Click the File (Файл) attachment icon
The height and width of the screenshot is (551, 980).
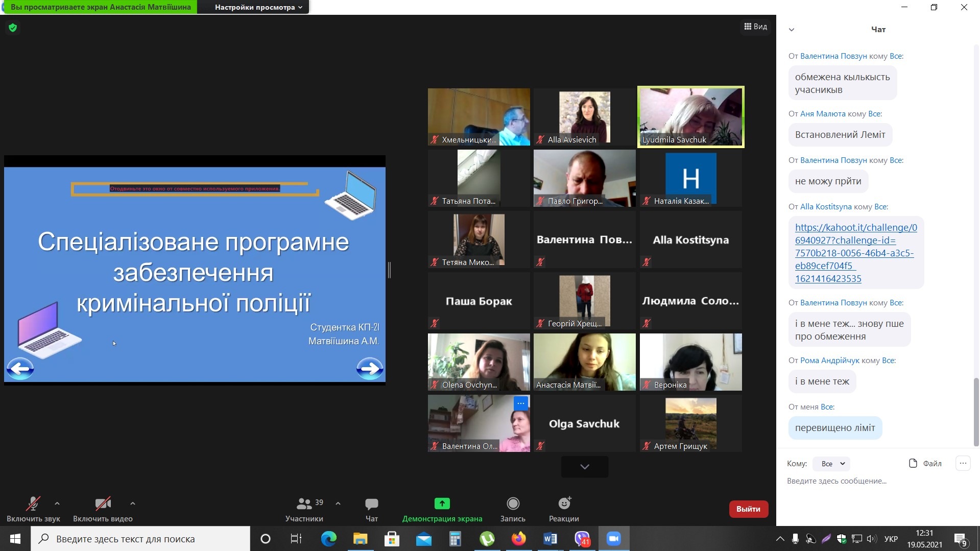click(x=913, y=463)
